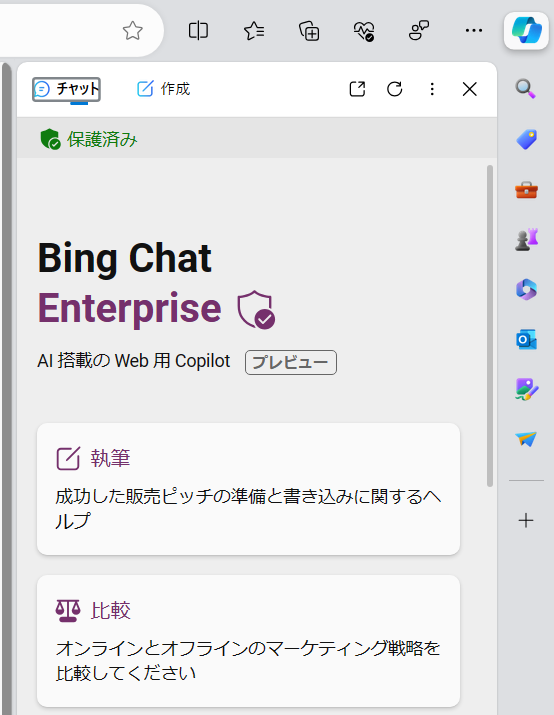Toggle the Copilot sidebar button
Image resolution: width=554 pixels, height=715 pixels.
(x=527, y=30)
